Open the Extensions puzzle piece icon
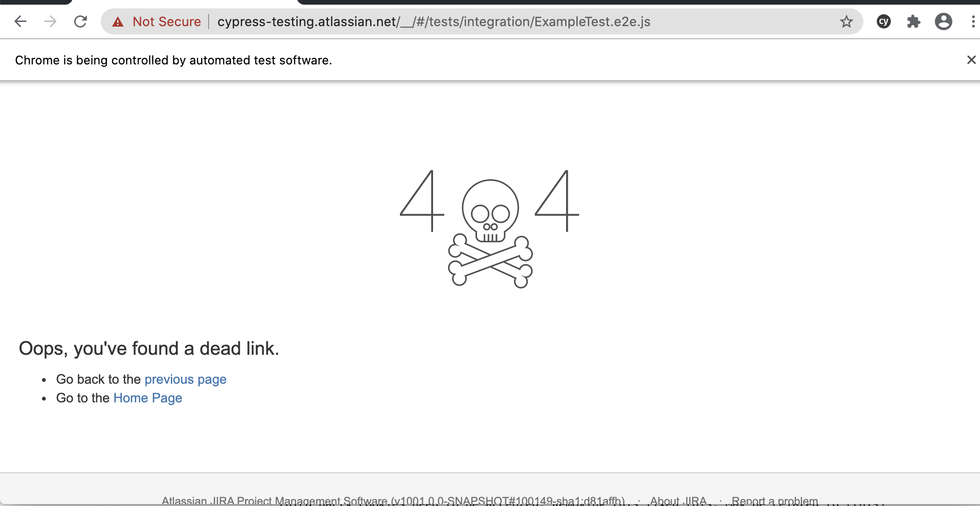 914,21
